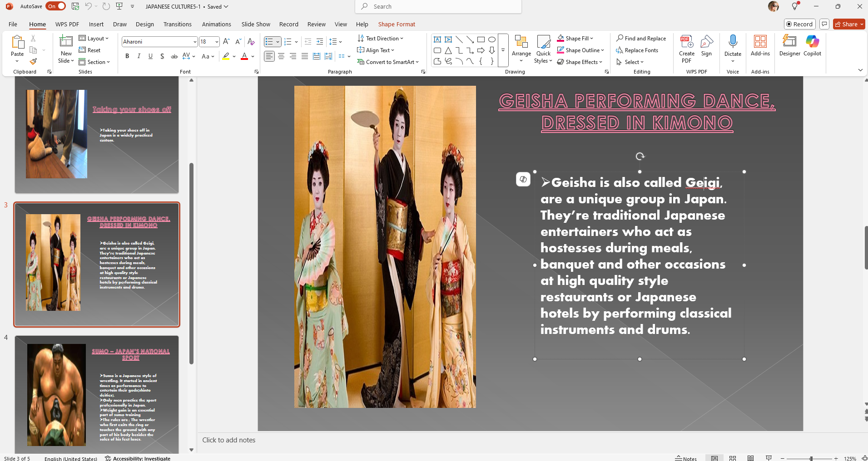
Task: Open the Section dropdown
Action: tap(94, 62)
